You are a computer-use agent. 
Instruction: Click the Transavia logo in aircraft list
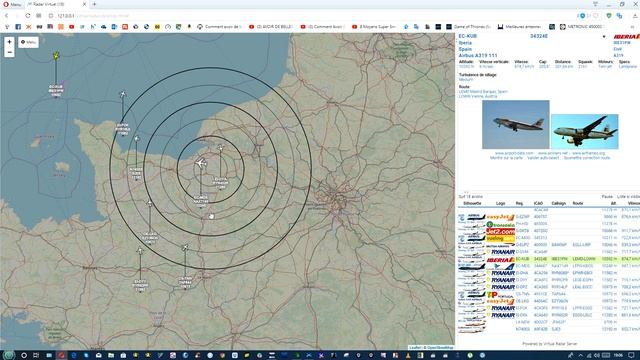[500, 224]
